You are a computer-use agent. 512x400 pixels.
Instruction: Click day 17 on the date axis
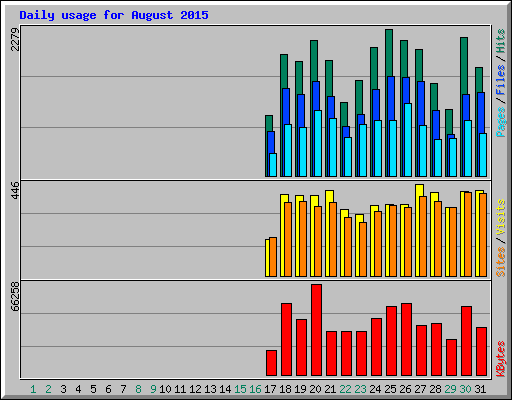click(270, 389)
